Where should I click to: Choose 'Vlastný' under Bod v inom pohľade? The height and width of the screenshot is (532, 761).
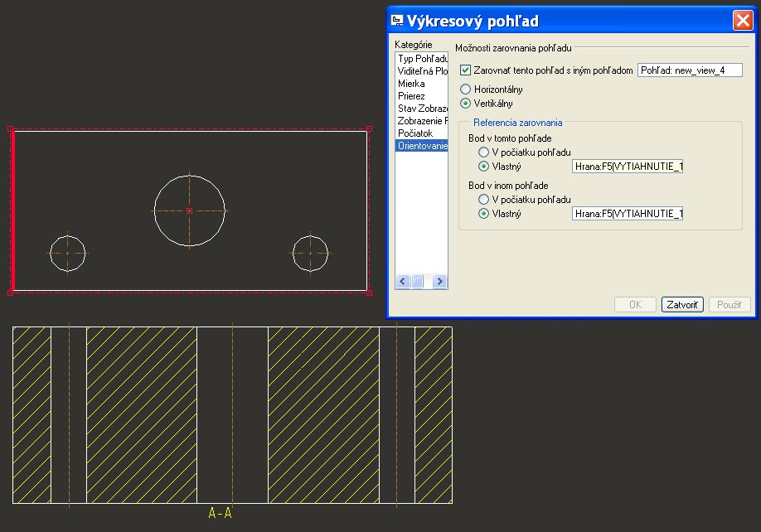pyautogui.click(x=483, y=214)
